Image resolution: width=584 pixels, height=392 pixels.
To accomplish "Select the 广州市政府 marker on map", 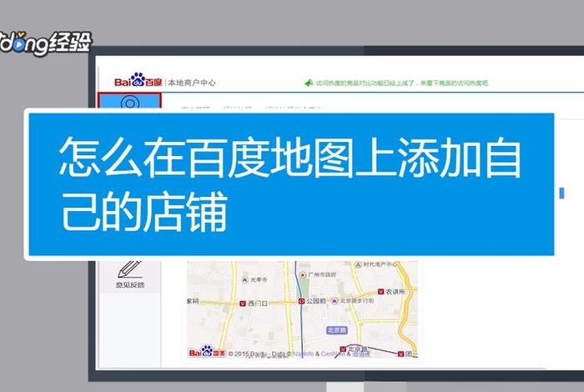I will [x=303, y=274].
